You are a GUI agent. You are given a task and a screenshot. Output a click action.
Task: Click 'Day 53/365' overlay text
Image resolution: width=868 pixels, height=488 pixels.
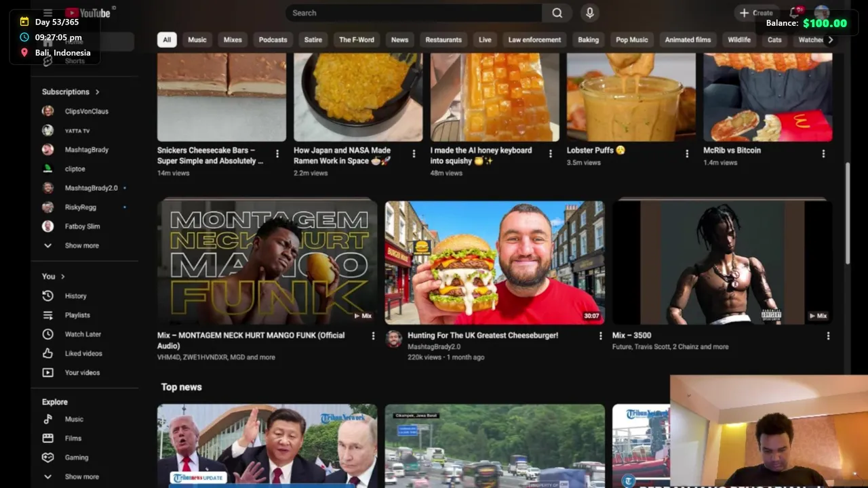coord(57,22)
